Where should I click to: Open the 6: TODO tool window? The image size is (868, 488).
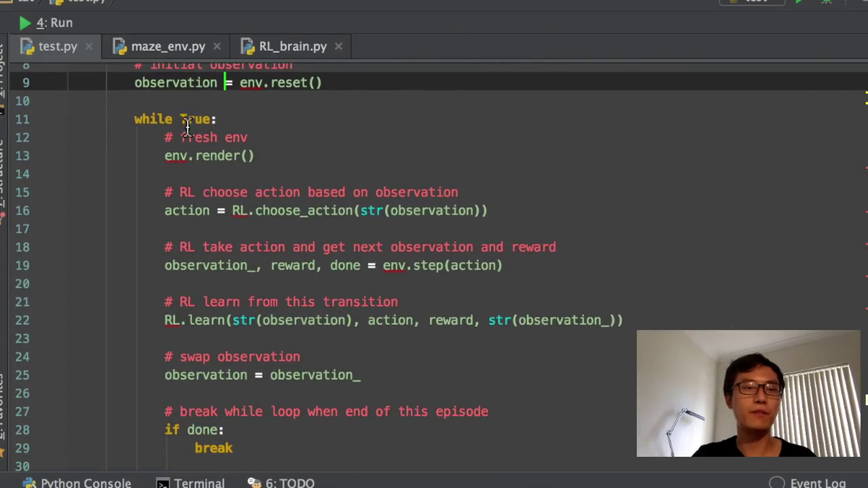pos(281,483)
